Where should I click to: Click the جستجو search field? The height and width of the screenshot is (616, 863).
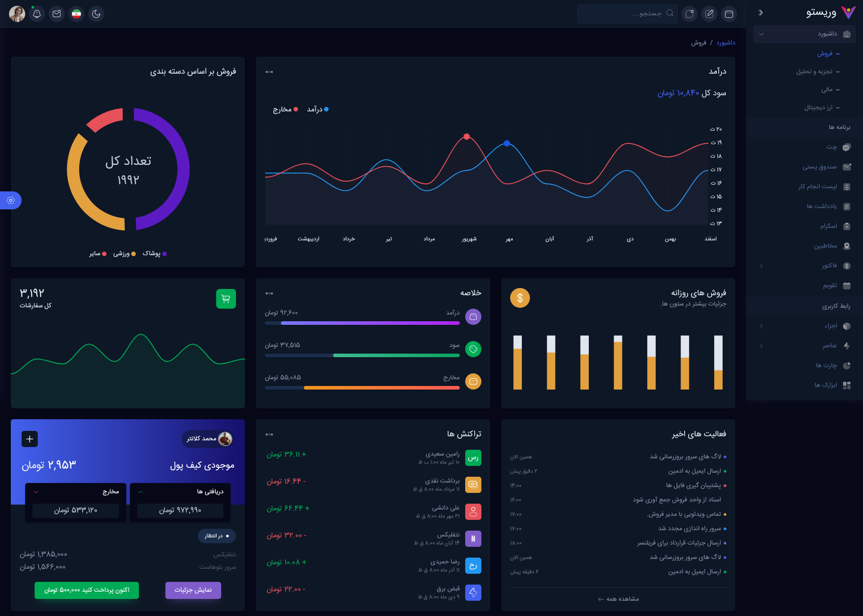[627, 14]
